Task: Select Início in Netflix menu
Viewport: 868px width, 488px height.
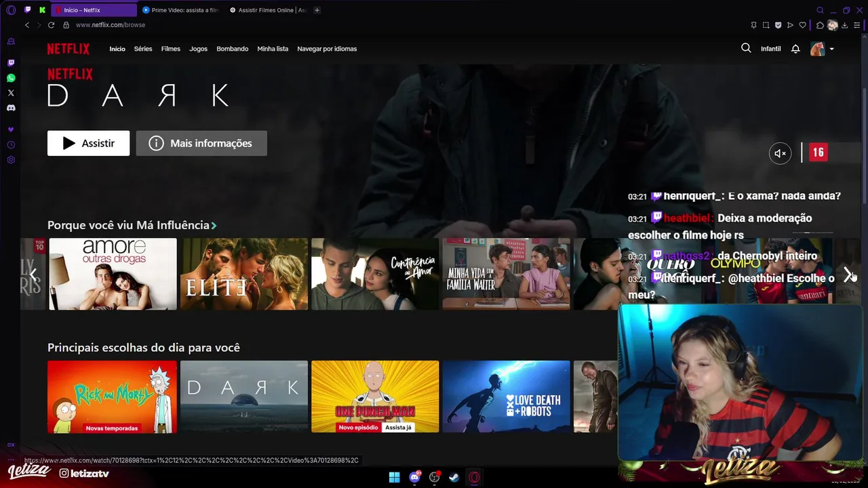Action: [117, 49]
